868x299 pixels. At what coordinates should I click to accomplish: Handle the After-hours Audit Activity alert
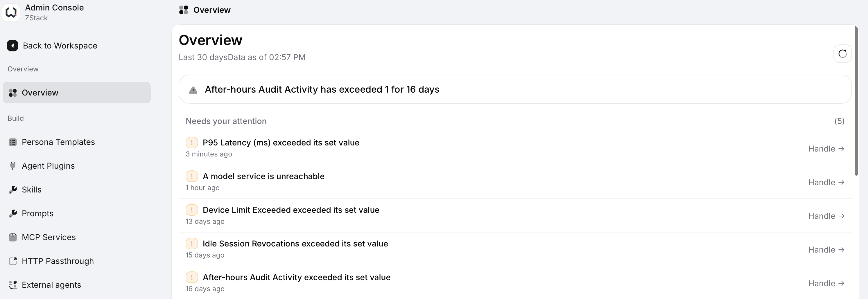[826, 283]
